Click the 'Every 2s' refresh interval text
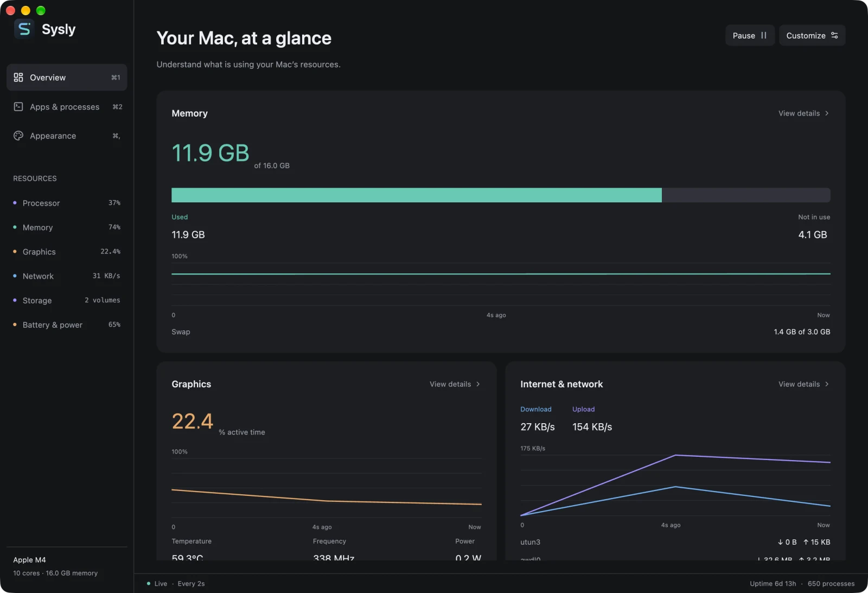Image resolution: width=868 pixels, height=593 pixels. point(191,584)
